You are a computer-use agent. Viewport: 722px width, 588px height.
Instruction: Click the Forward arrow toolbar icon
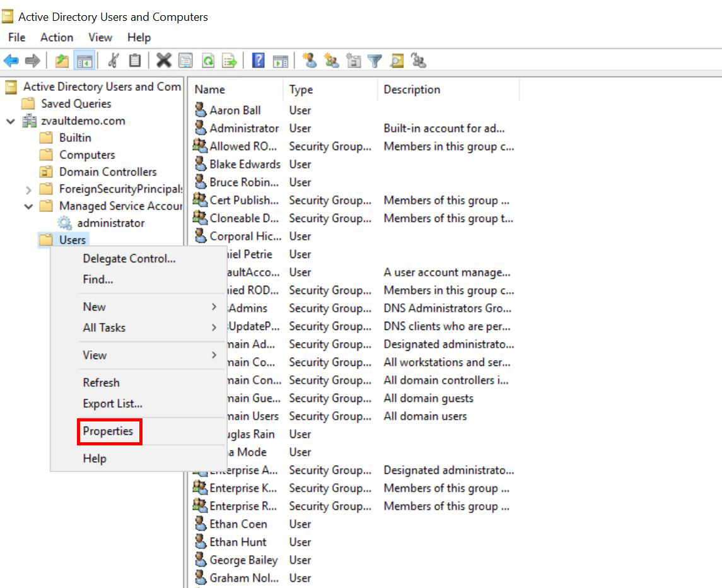[x=33, y=61]
